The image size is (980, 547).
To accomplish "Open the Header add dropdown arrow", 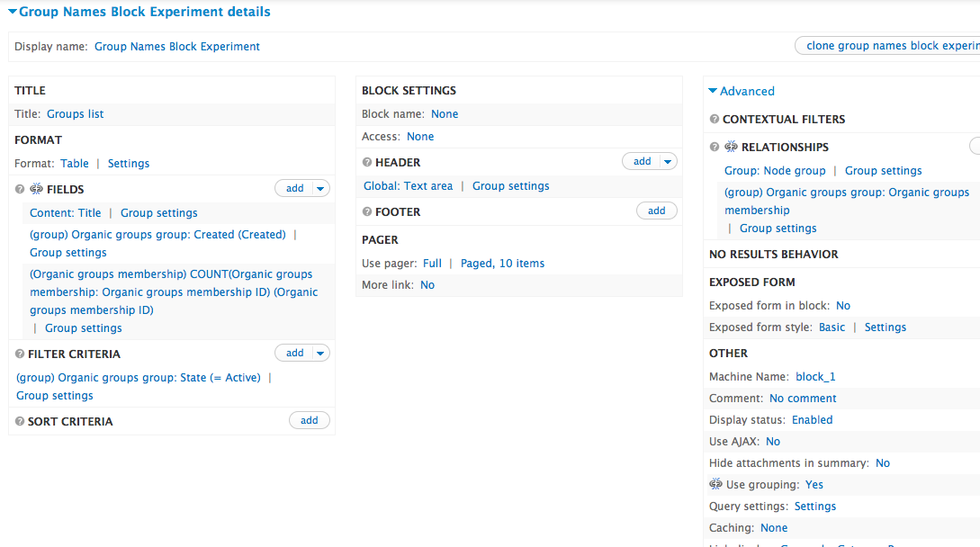I will [668, 162].
